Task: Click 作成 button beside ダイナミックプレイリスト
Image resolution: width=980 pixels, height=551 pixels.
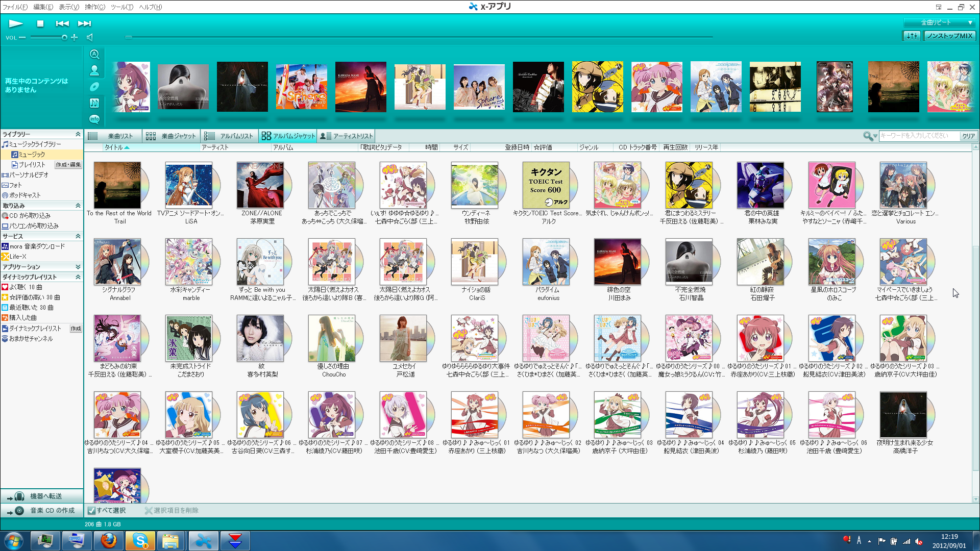Action: [76, 329]
